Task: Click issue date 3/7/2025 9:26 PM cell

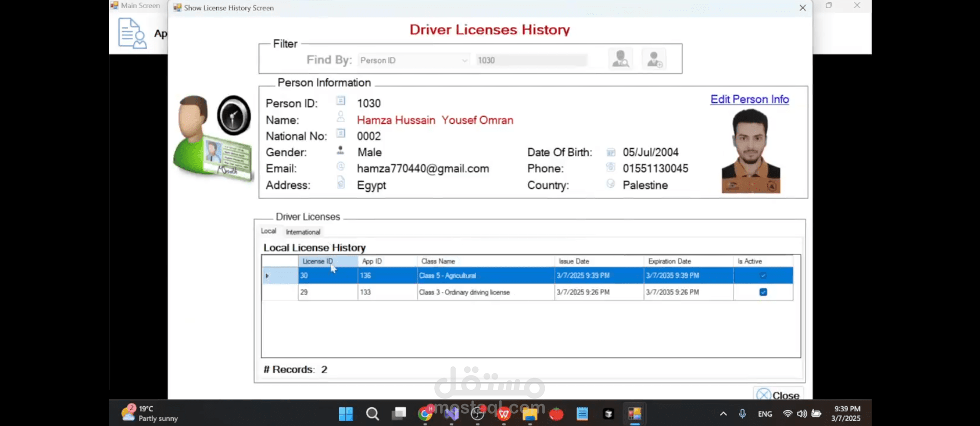Action: [x=599, y=293]
